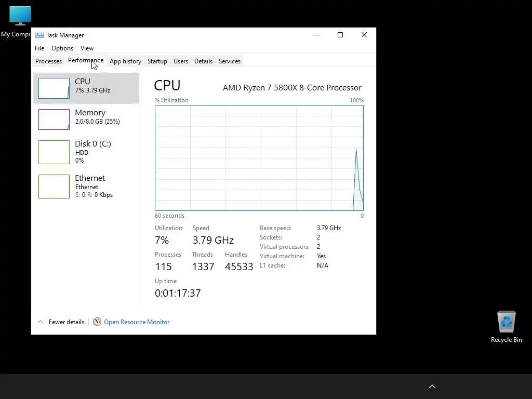Click the Ethernet S: 0 R: 0 Kbps text

click(x=94, y=195)
